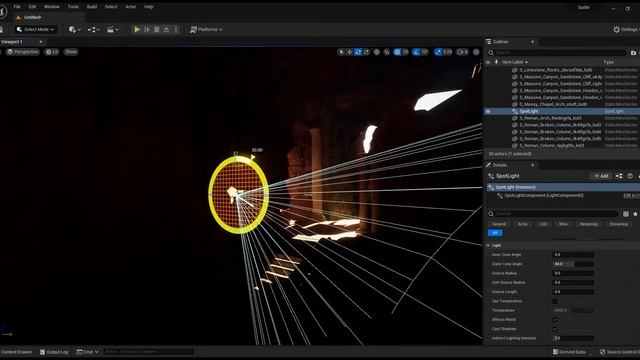Select the LOD details filter
Screen dimensions: 640x360
(543, 224)
